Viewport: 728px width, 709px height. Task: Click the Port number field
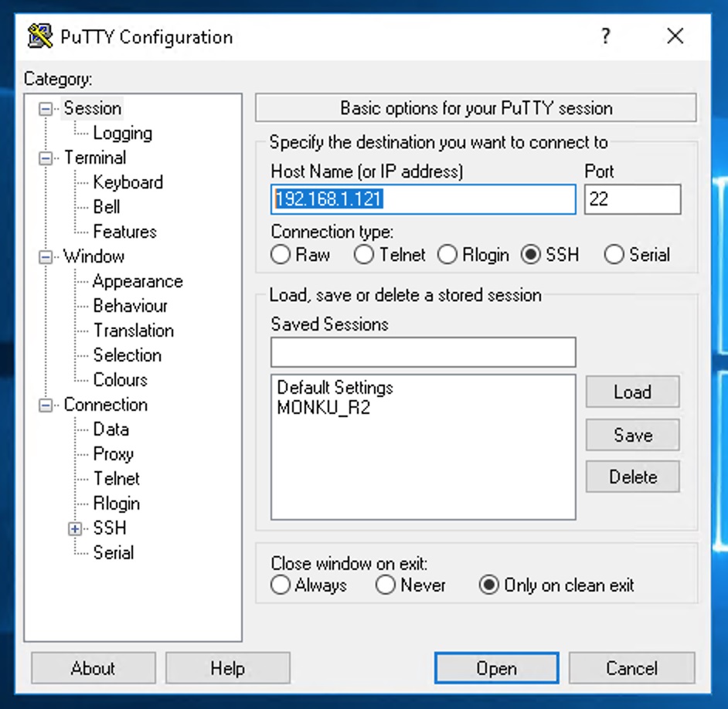pyautogui.click(x=632, y=199)
